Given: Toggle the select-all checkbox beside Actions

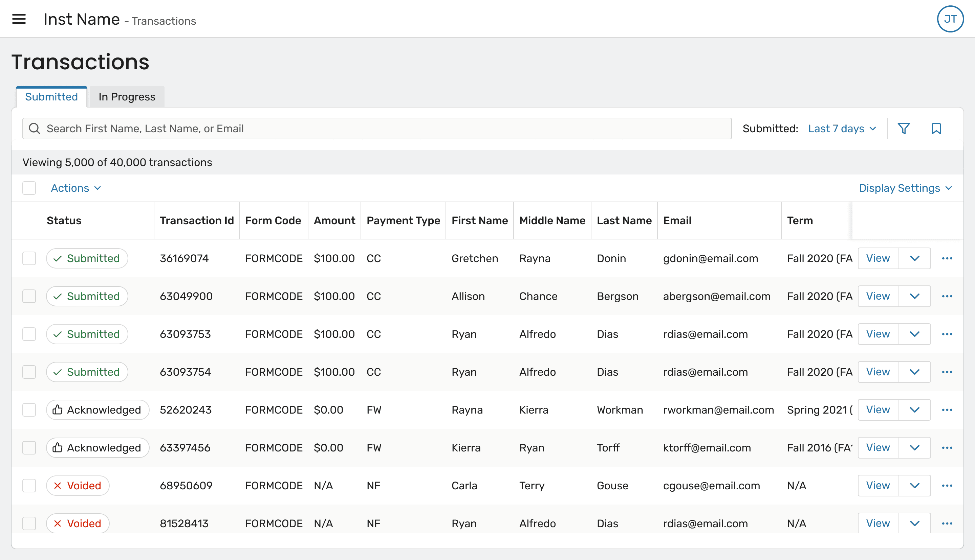Looking at the screenshot, I should [x=29, y=188].
